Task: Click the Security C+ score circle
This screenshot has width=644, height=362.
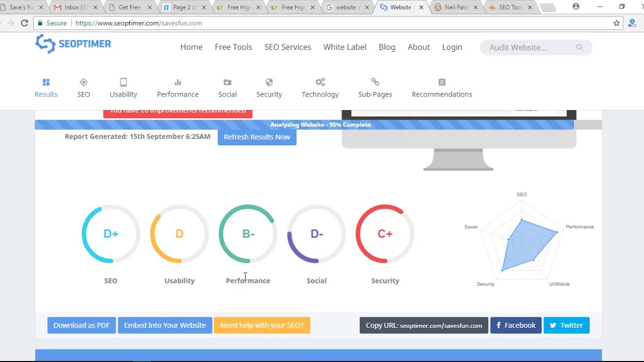Action: tap(385, 234)
